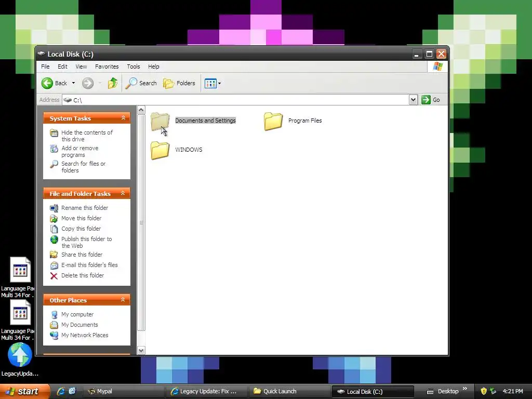532x399 pixels.
Task: Click Move this folder
Action: (81, 218)
